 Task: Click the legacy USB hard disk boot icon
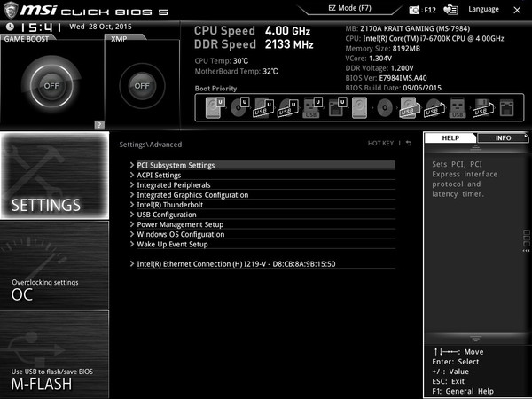(409, 107)
